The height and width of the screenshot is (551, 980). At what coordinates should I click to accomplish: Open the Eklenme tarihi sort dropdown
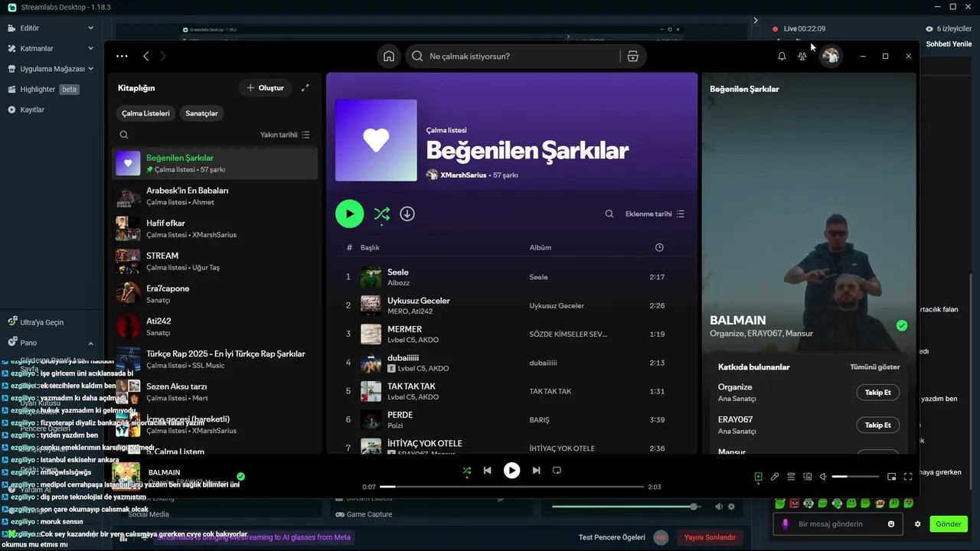[x=655, y=214]
